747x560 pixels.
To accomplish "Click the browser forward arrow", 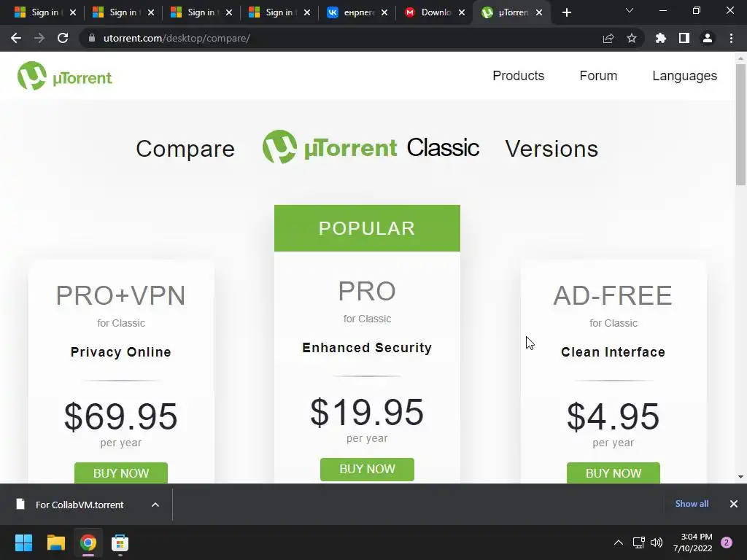I will 39,38.
